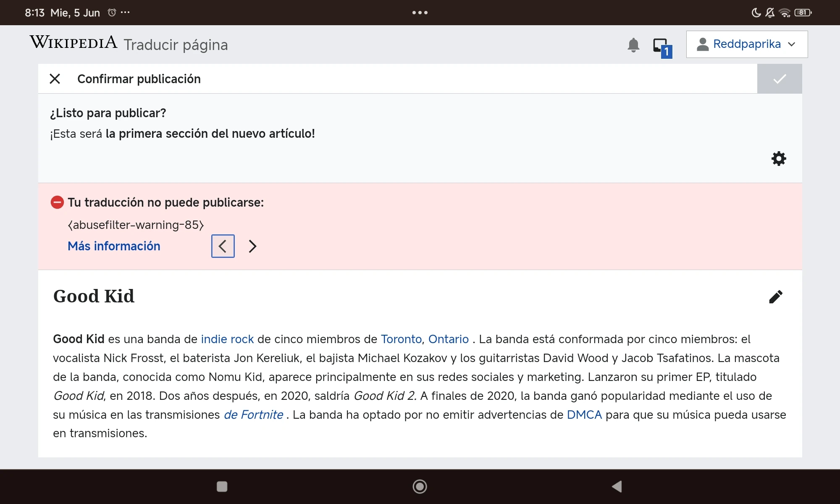Open the Ontario link
This screenshot has height=504, width=840.
pos(448,339)
